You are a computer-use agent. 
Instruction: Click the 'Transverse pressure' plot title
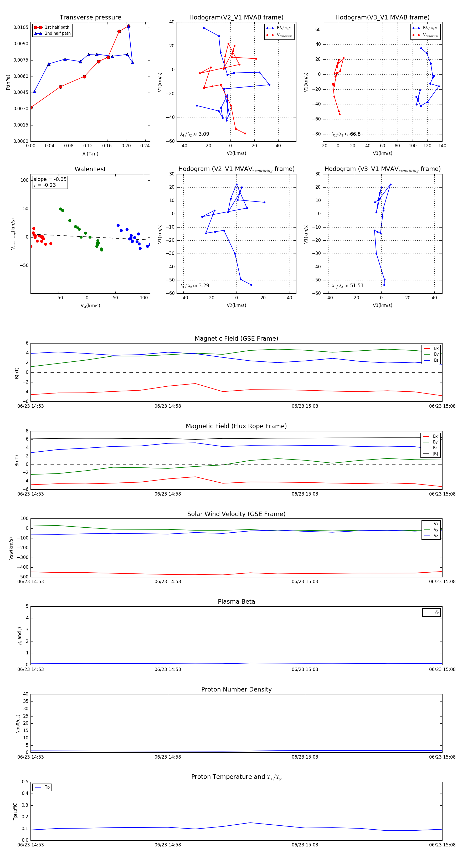coord(90,18)
